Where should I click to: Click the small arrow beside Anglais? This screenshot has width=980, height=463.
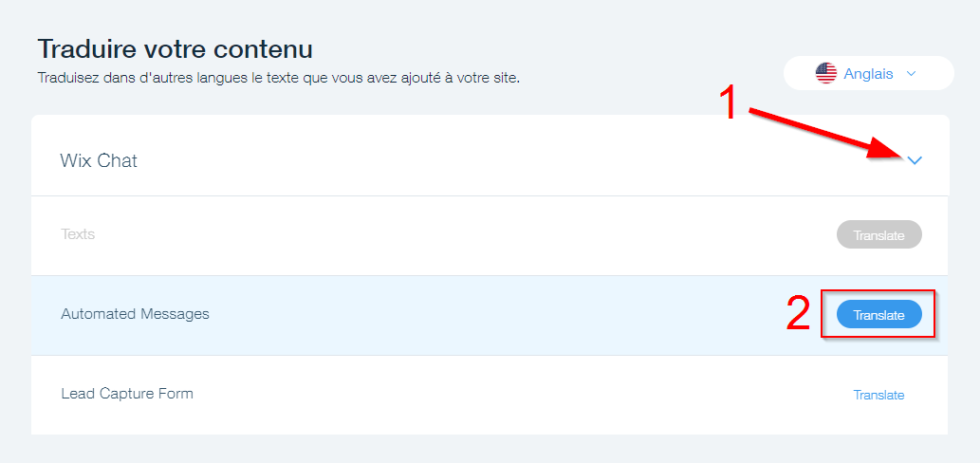point(912,73)
